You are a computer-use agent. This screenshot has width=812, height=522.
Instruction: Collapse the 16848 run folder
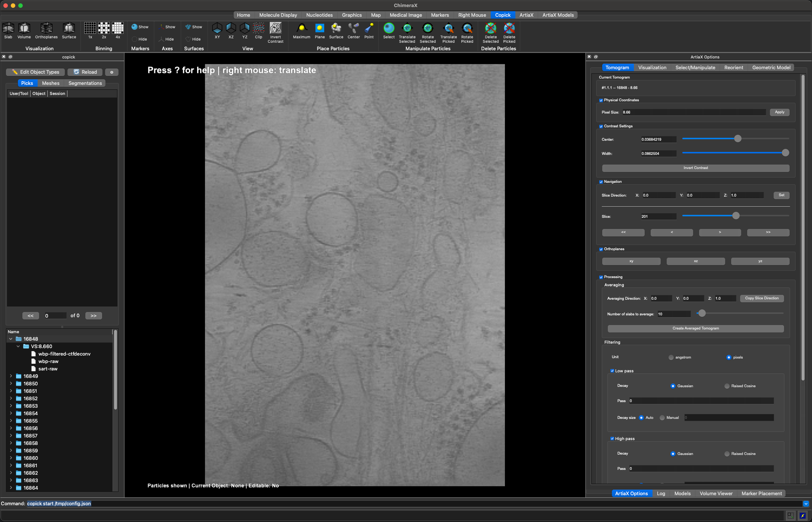click(x=11, y=339)
